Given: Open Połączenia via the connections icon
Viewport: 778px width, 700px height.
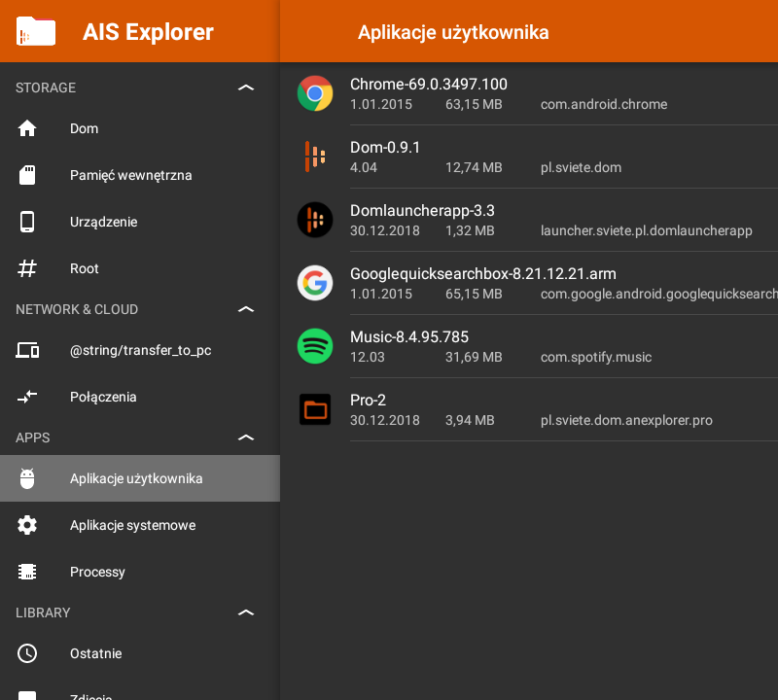Looking at the screenshot, I should [x=27, y=397].
